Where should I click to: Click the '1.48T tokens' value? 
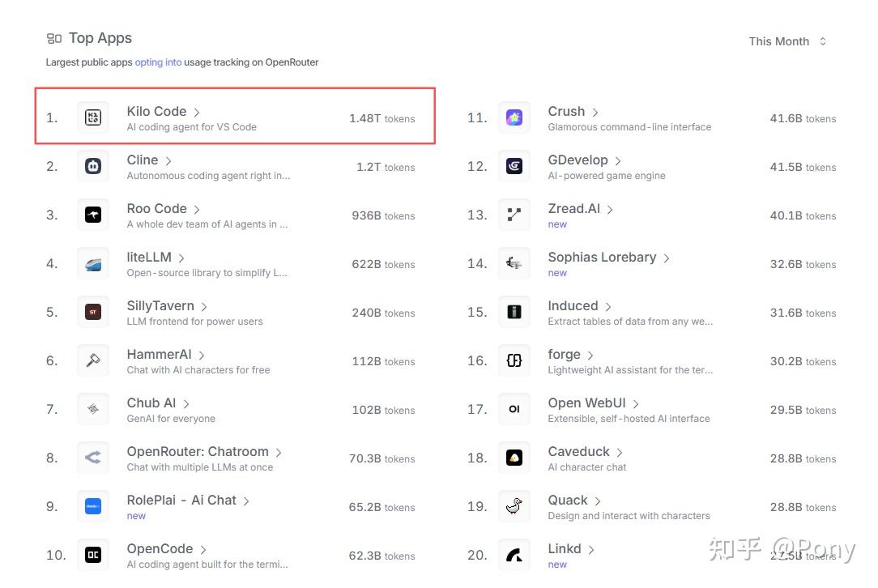click(x=381, y=119)
